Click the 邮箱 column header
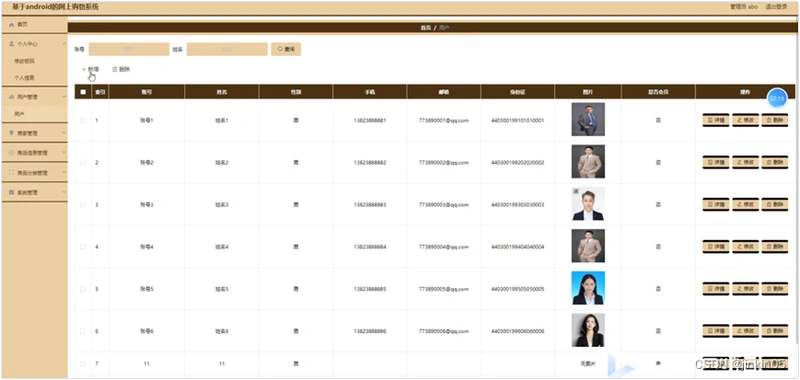This screenshot has height=380, width=800. (x=443, y=92)
